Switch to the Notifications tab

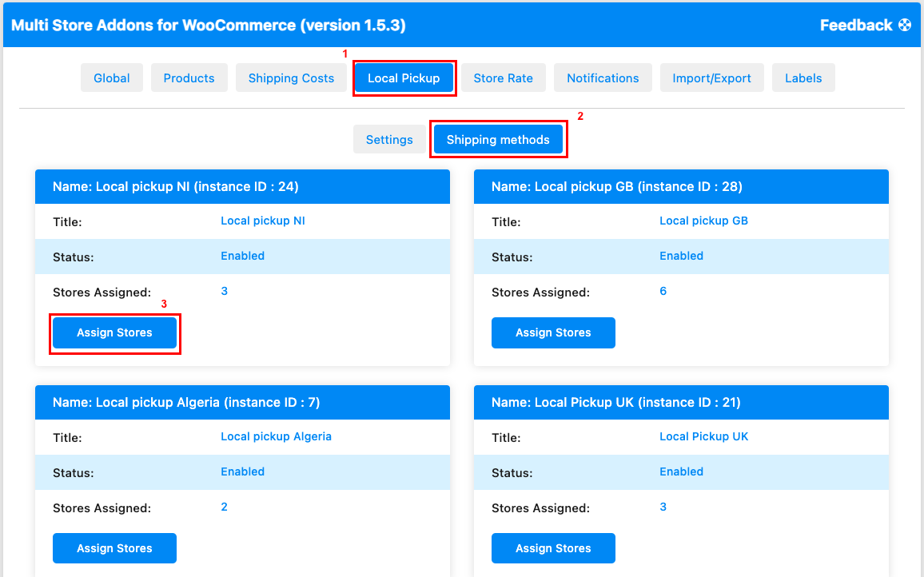pyautogui.click(x=603, y=78)
